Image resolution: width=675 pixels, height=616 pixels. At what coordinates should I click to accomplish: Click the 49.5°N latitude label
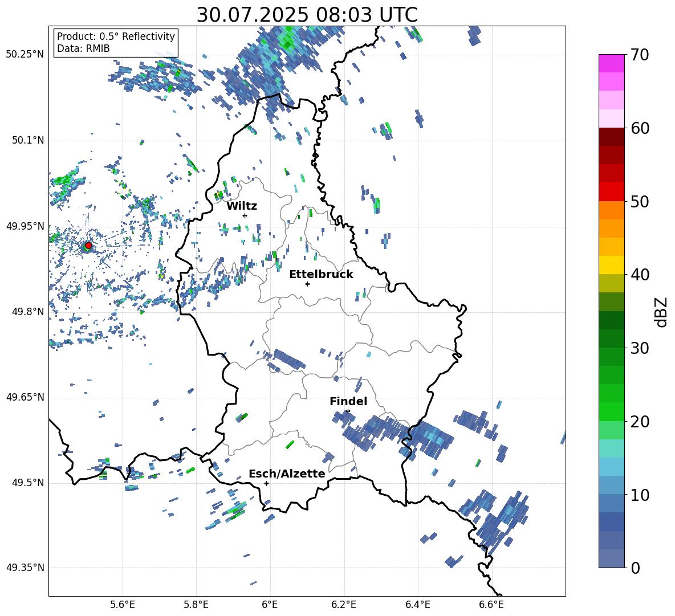coord(27,483)
